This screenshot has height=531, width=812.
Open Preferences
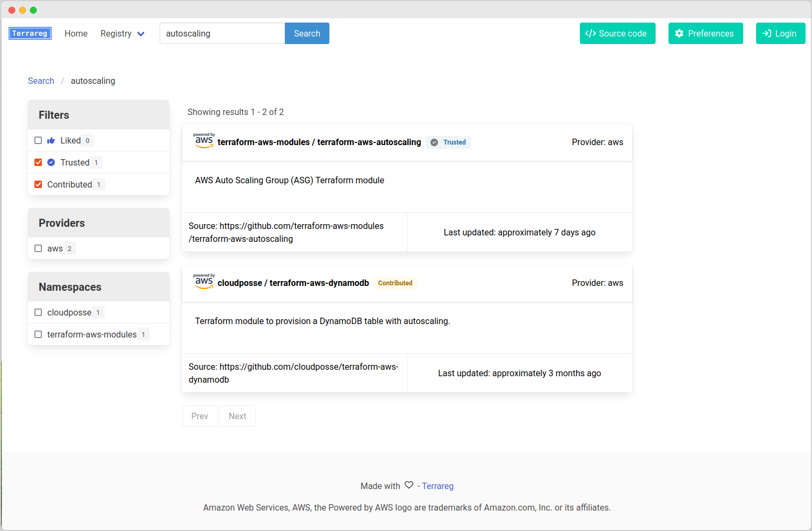pos(706,33)
